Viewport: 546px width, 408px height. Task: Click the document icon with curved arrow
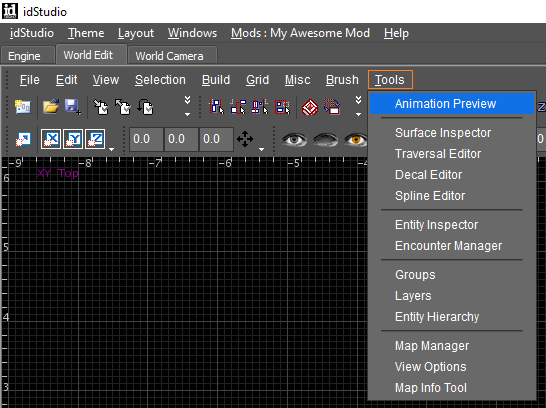145,107
